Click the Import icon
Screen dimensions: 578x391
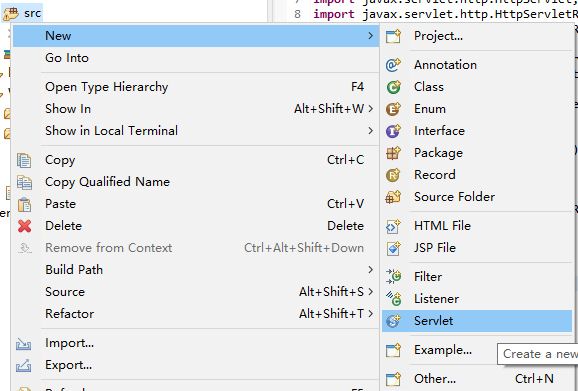(23, 343)
